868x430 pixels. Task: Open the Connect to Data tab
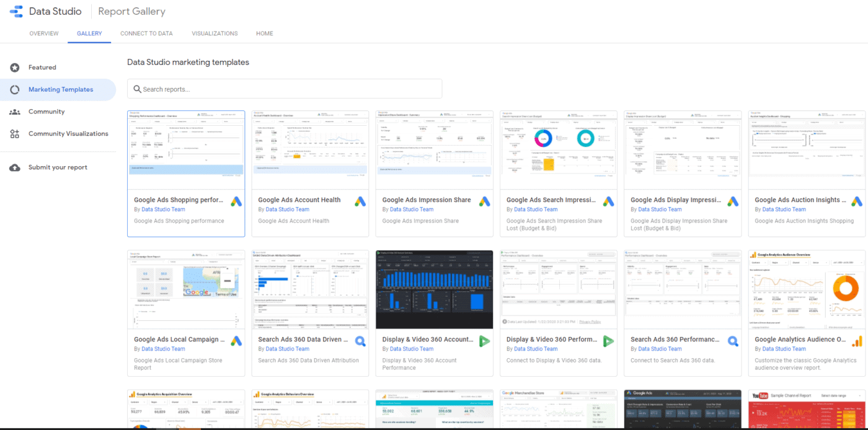click(x=146, y=33)
